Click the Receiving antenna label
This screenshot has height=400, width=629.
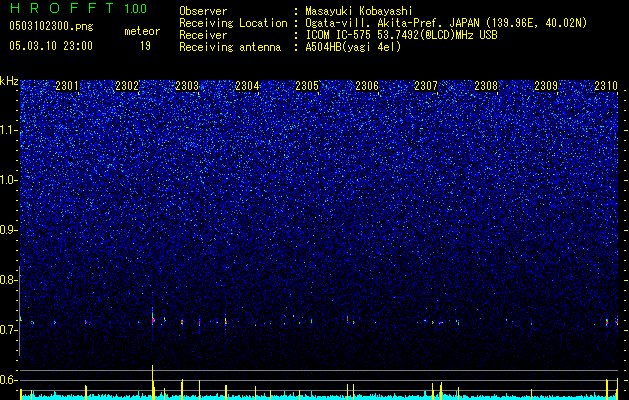(x=230, y=47)
